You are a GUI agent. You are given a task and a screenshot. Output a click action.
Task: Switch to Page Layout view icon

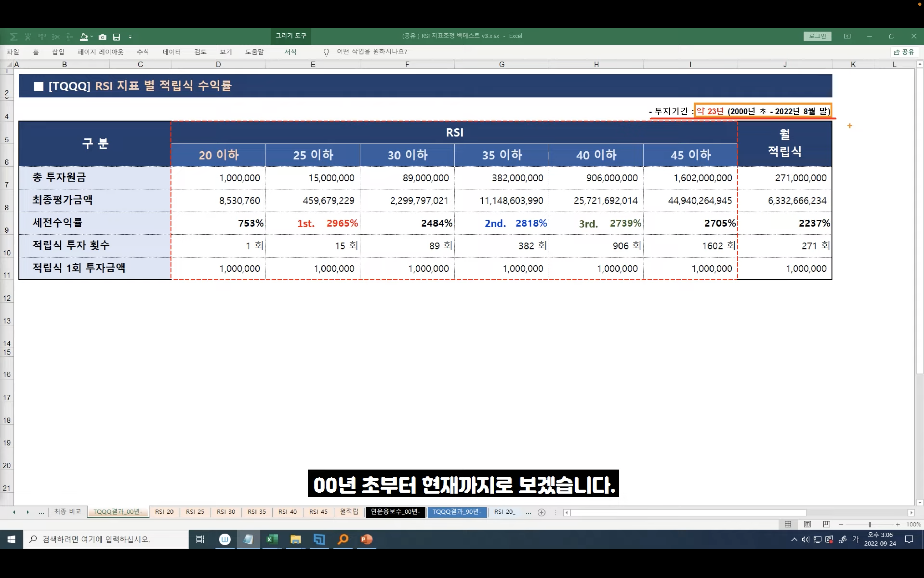click(807, 525)
